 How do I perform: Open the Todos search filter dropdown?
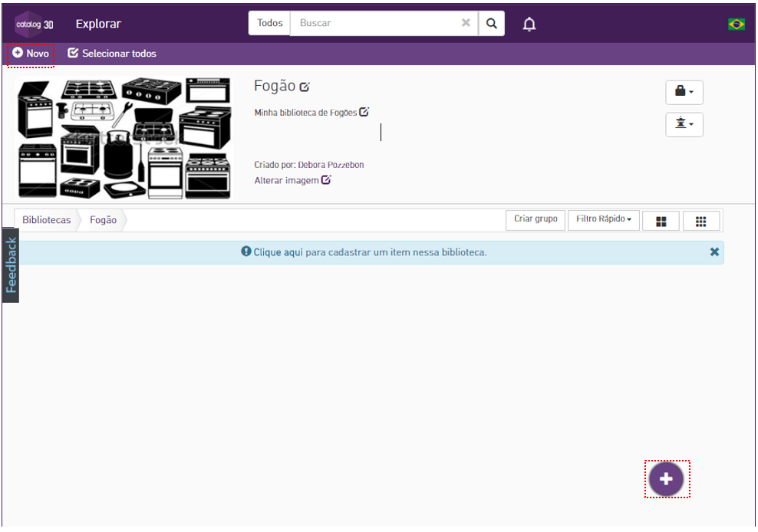pyautogui.click(x=269, y=23)
